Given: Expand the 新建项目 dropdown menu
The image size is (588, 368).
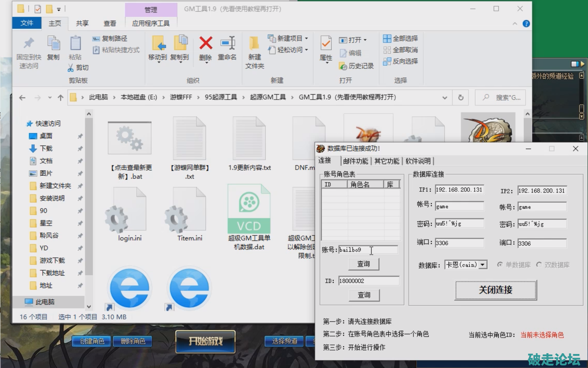Looking at the screenshot, I should (306, 39).
